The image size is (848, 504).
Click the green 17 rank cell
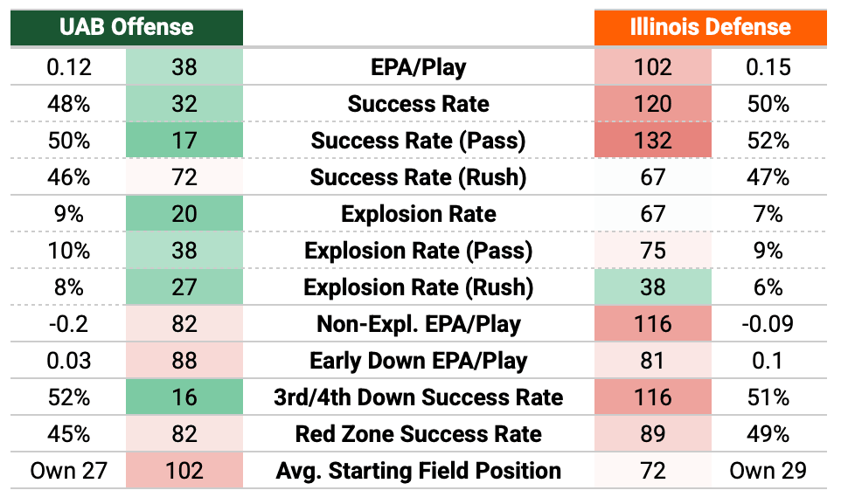(184, 141)
